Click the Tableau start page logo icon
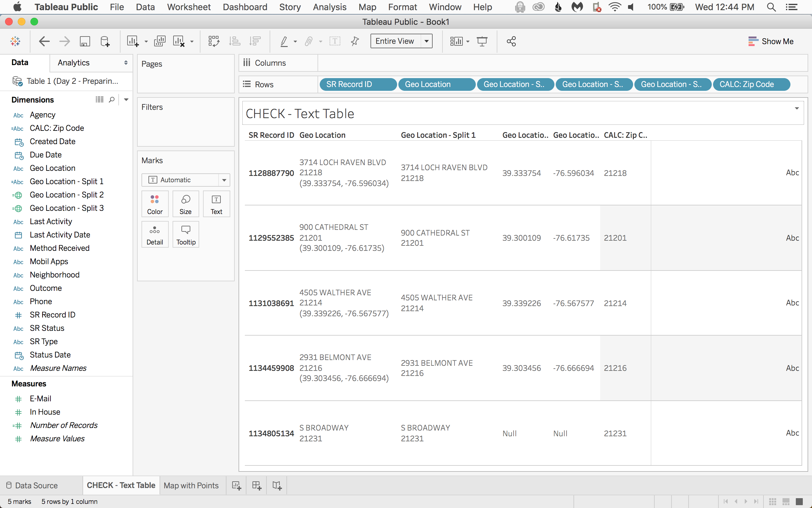 click(x=16, y=41)
